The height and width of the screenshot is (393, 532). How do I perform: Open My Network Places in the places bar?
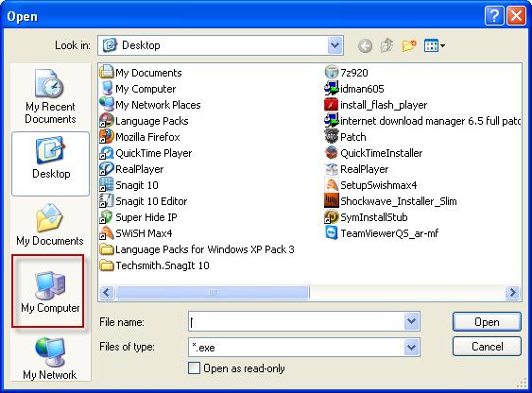click(x=50, y=359)
